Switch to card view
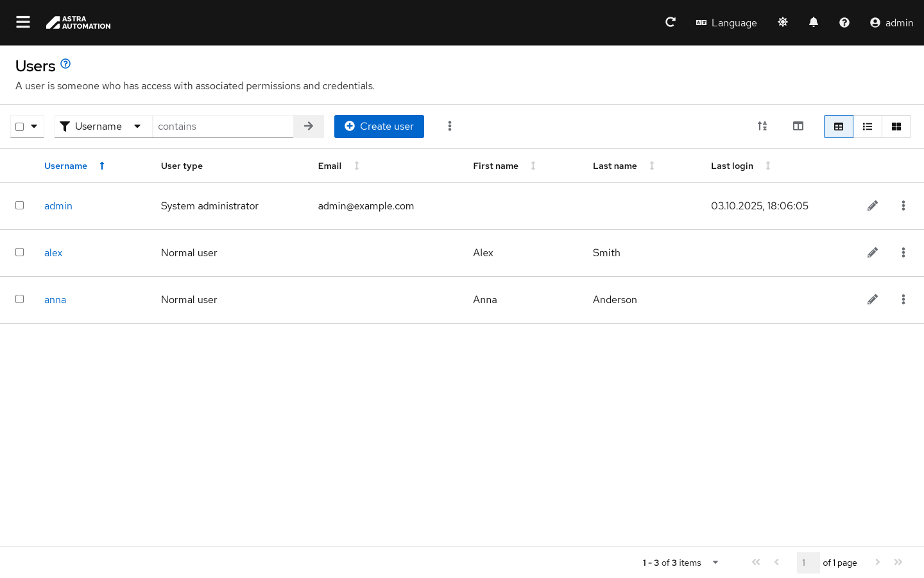This screenshot has width=924, height=578. [896, 127]
